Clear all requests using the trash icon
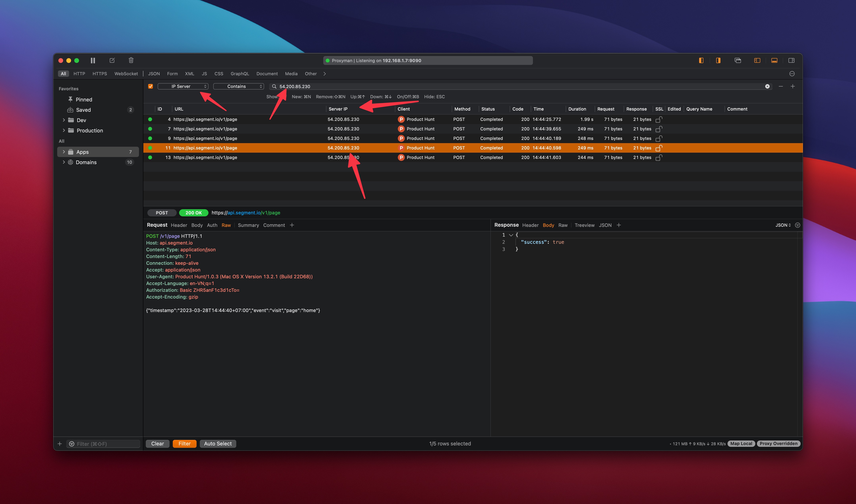856x504 pixels. tap(131, 60)
